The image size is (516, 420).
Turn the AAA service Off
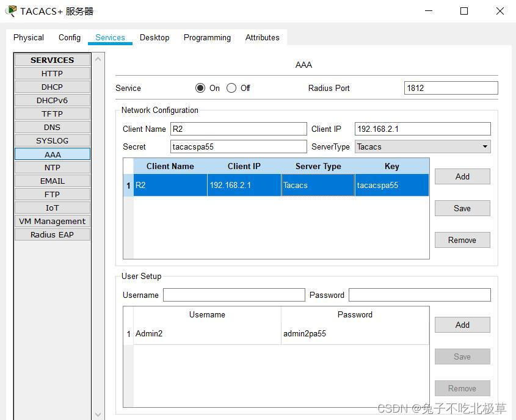tap(231, 88)
